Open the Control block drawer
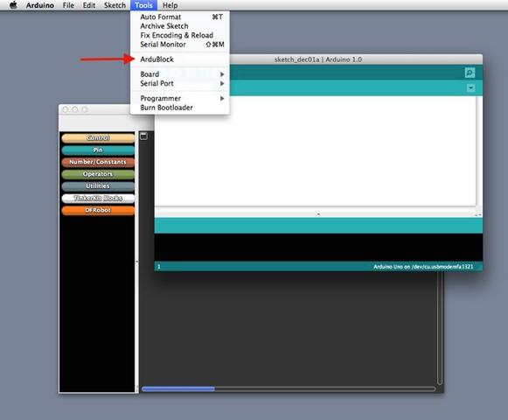 point(98,138)
